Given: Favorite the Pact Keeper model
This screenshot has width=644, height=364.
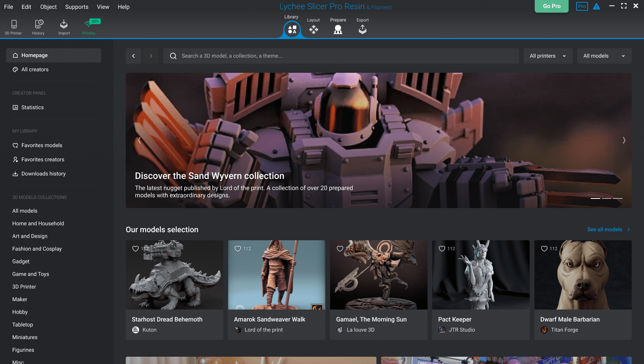Looking at the screenshot, I should pos(442,249).
